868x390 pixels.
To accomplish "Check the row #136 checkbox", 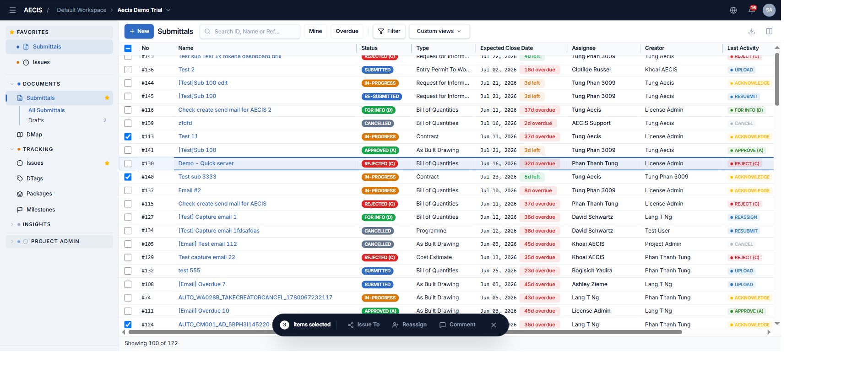I will (x=128, y=70).
